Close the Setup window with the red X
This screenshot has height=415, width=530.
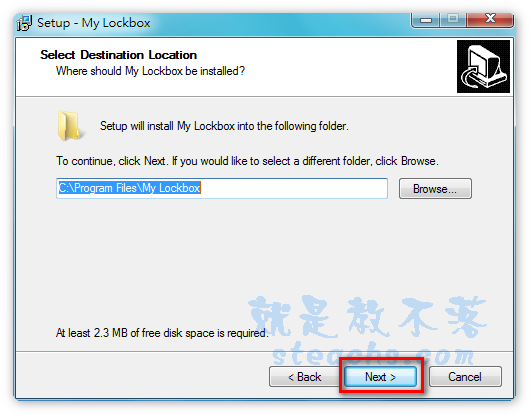[490, 19]
